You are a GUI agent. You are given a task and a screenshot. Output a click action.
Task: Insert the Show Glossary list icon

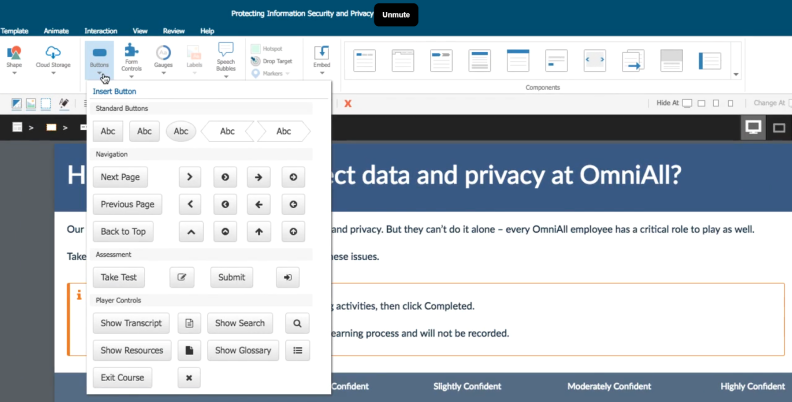[298, 350]
